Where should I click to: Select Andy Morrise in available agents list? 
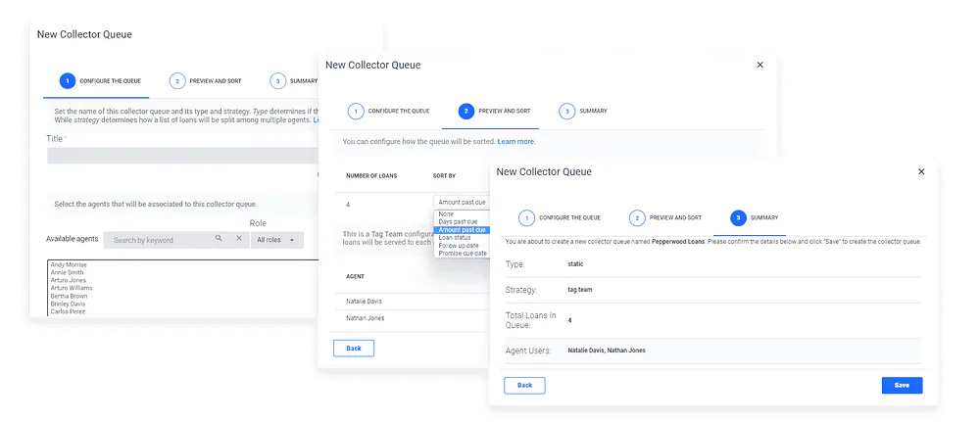[69, 264]
